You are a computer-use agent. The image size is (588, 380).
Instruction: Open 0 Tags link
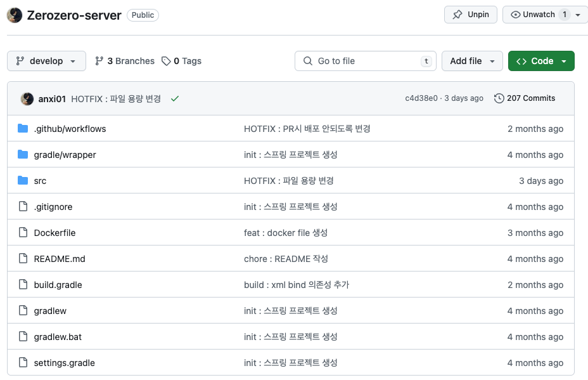(x=181, y=61)
